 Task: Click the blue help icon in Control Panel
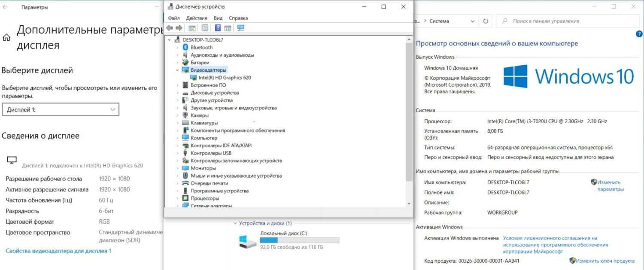click(x=639, y=34)
